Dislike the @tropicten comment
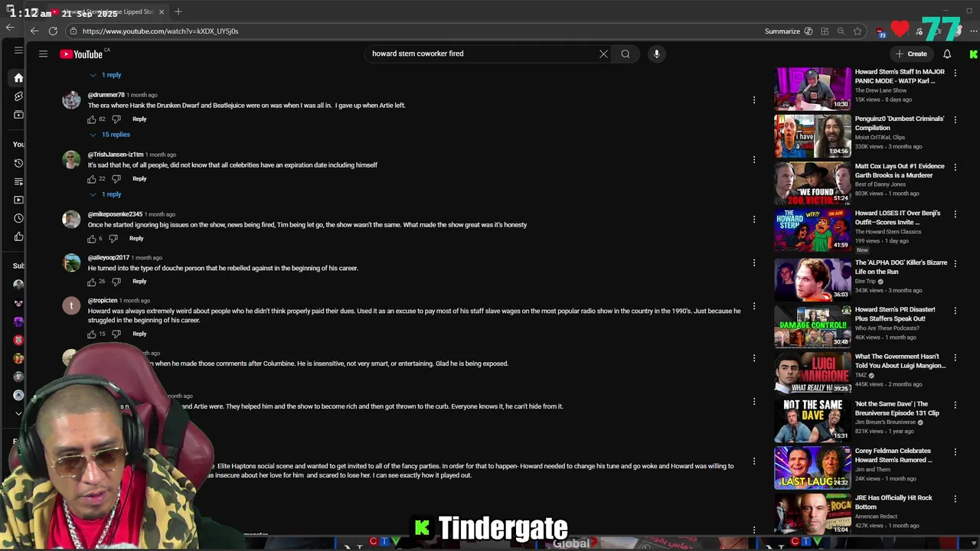Image resolution: width=980 pixels, height=551 pixels. point(116,334)
